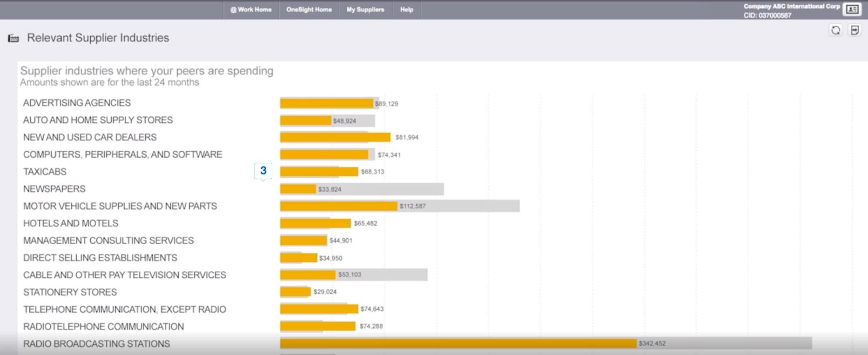Image resolution: width=868 pixels, height=355 pixels.
Task: Click the Motor Vehicle Supplies $112,587 yellow bar
Action: click(338, 206)
